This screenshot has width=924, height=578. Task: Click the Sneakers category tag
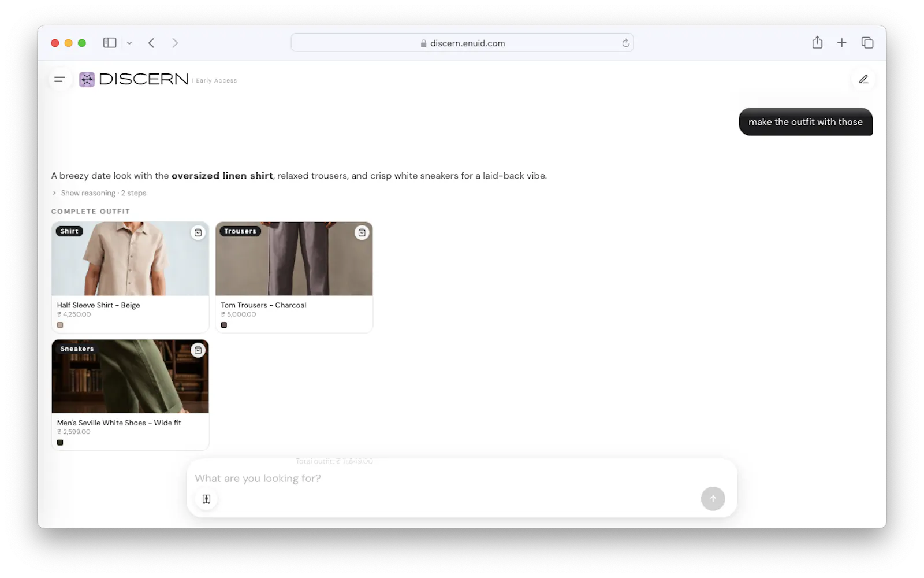pos(77,349)
